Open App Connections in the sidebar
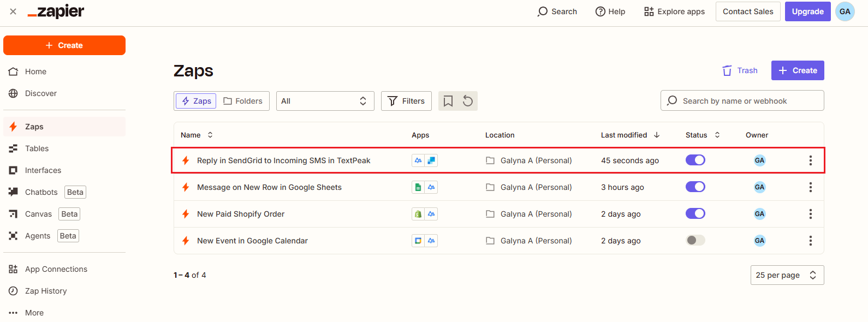The image size is (868, 322). (x=64, y=269)
